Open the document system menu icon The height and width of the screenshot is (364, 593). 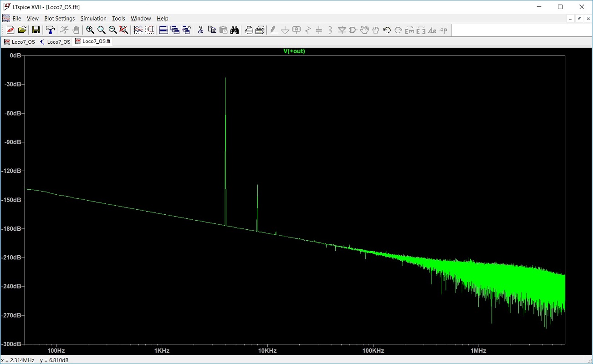point(5,18)
